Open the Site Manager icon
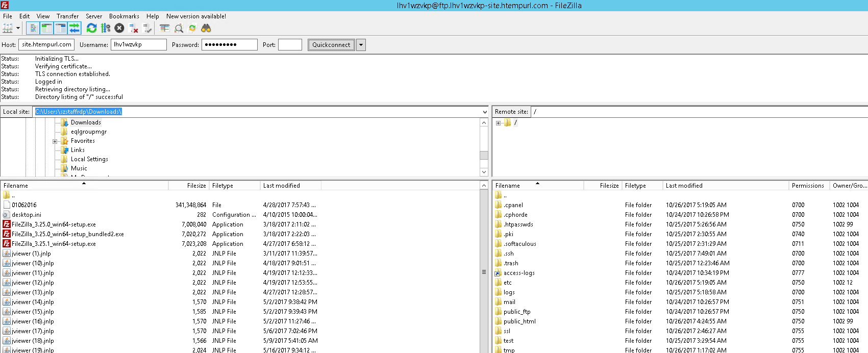Screen dimensions: 868x353 pos(8,28)
